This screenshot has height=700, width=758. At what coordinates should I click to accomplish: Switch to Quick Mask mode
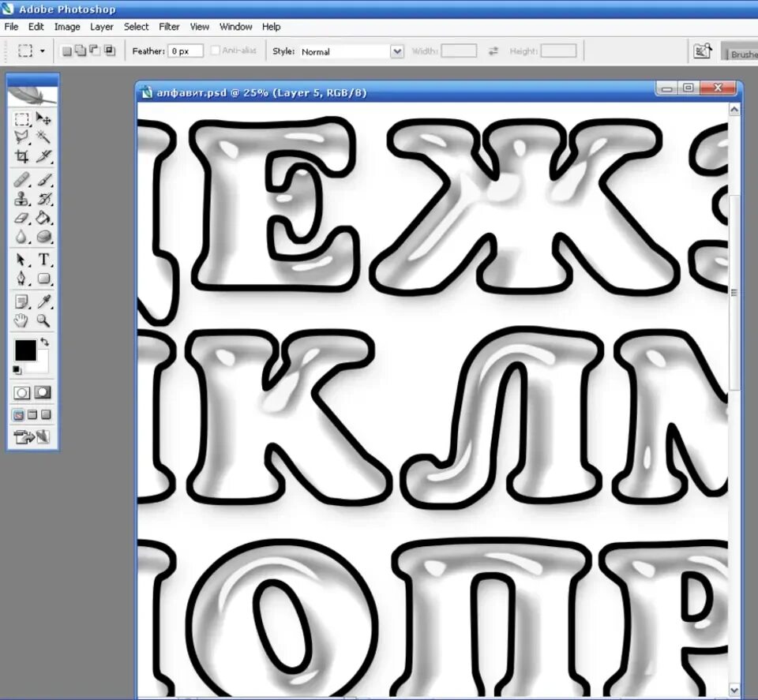tap(43, 393)
